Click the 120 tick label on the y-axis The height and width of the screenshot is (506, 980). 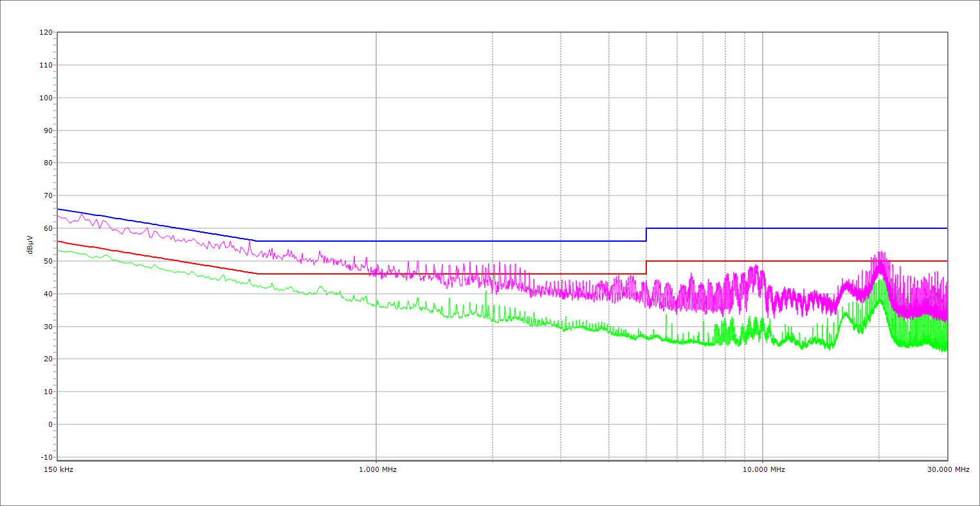click(46, 33)
